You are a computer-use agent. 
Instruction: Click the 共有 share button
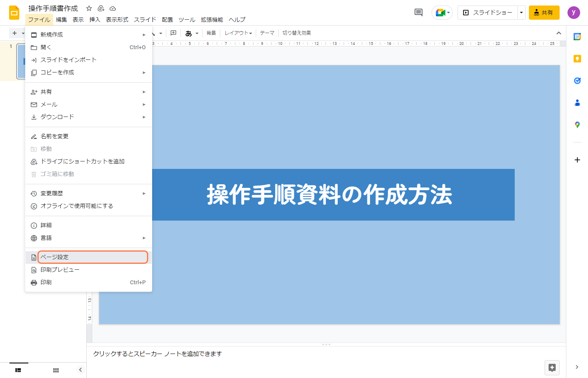click(x=544, y=13)
